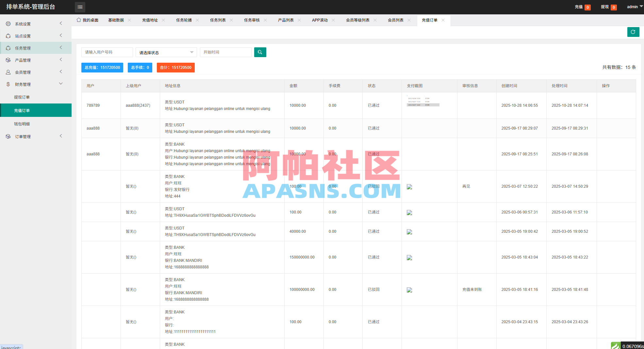
Task: Open the 请选择状态 status dropdown
Action: (166, 52)
